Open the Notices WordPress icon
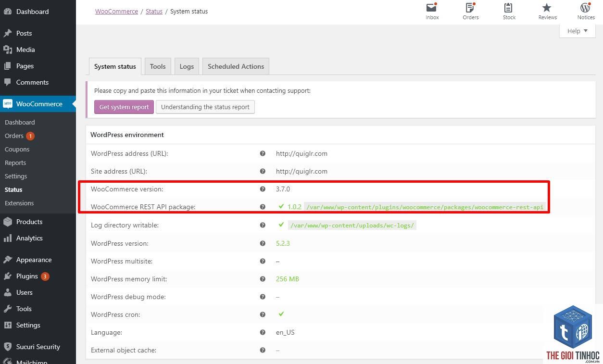The image size is (603, 364). (x=585, y=8)
